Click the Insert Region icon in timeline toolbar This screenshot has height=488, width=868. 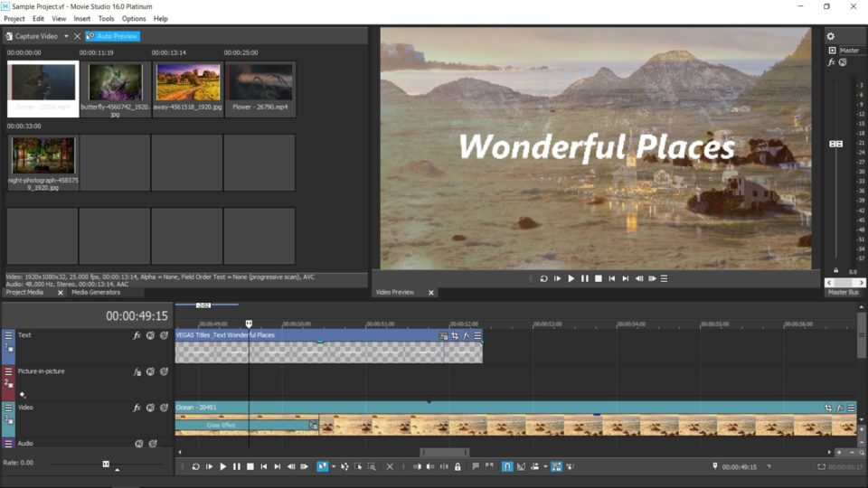pos(489,467)
